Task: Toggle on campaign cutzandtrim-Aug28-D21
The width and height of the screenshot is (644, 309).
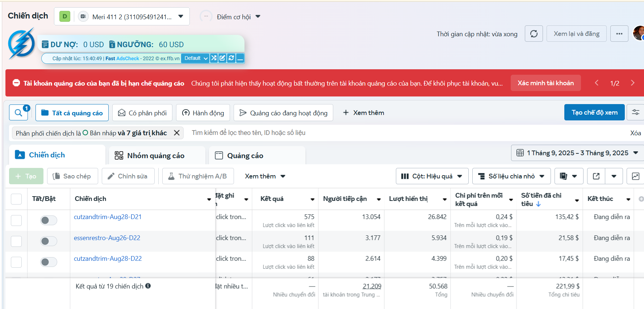Action: coord(49,220)
